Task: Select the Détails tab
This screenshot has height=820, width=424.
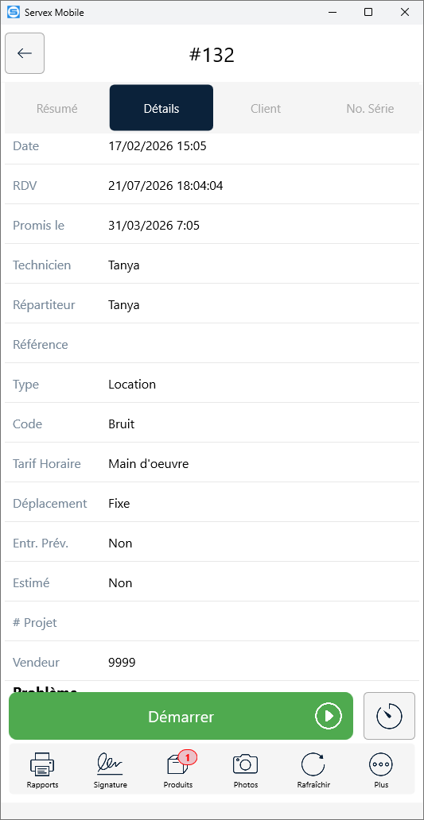Action: coord(161,108)
